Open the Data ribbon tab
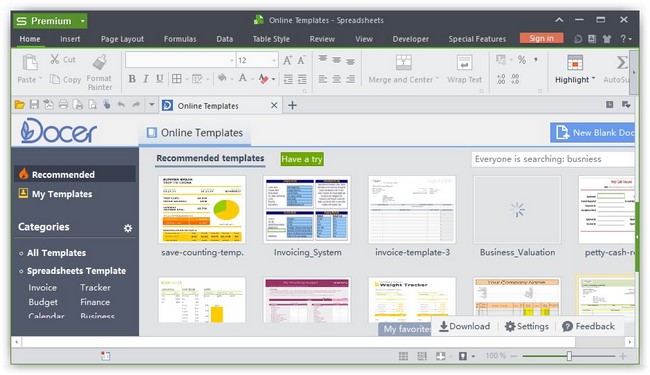This screenshot has height=375, width=650. [224, 39]
